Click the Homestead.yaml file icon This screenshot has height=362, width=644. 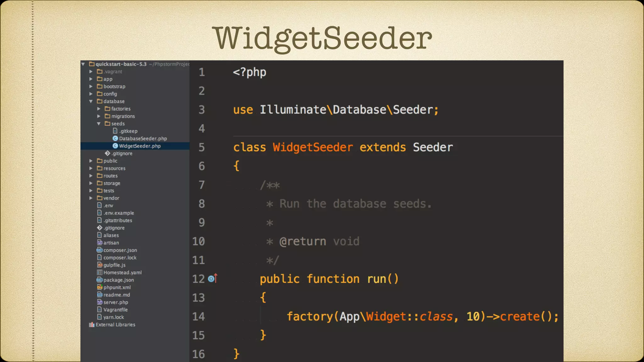100,272
